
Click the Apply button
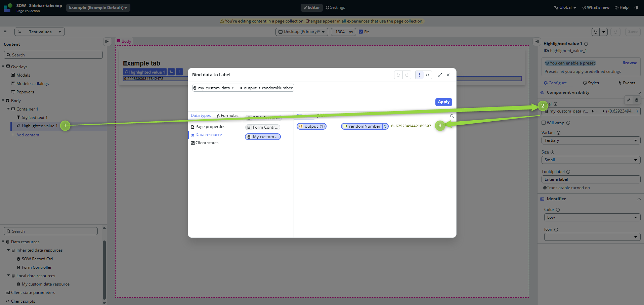[x=443, y=102]
